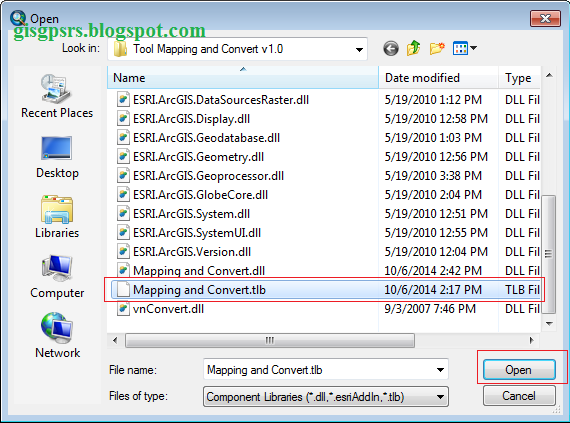This screenshot has height=423, width=570.
Task: Click date 10/6/2014 2:42 PM
Action: pos(433,271)
